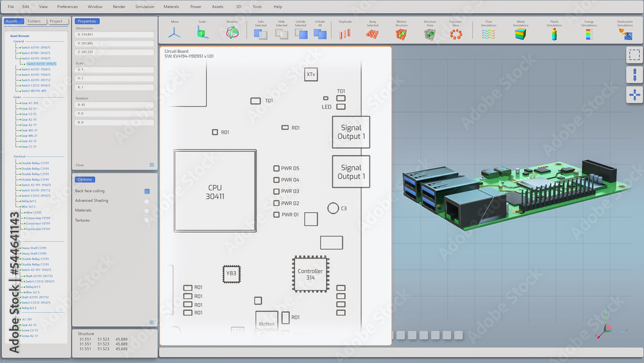Click the vertical move arrows viewport tool

pos(634,75)
